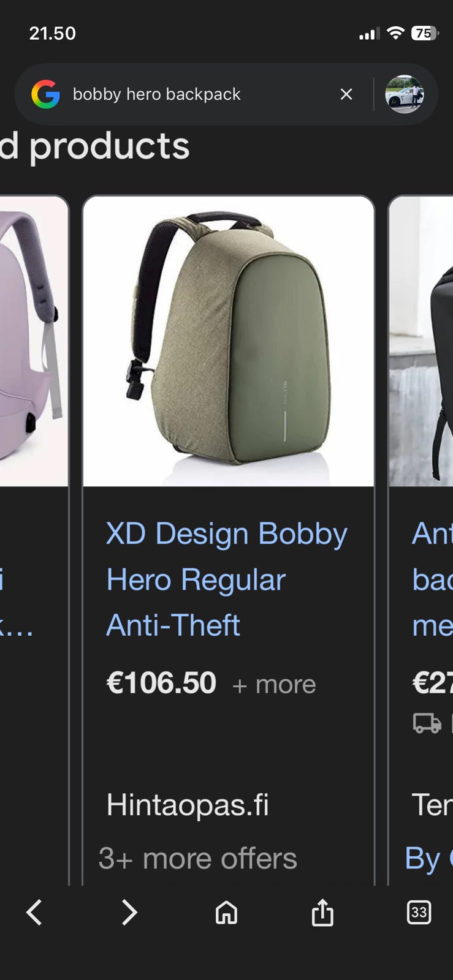Tap the share icon

pyautogui.click(x=322, y=913)
